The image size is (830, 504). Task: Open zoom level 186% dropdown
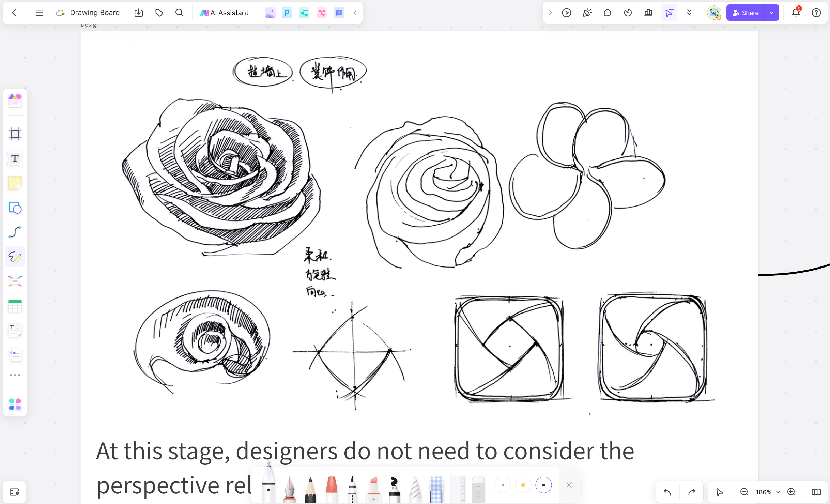pyautogui.click(x=778, y=492)
